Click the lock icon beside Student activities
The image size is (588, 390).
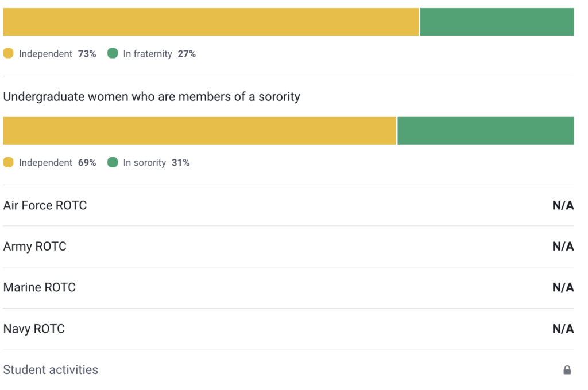point(567,370)
